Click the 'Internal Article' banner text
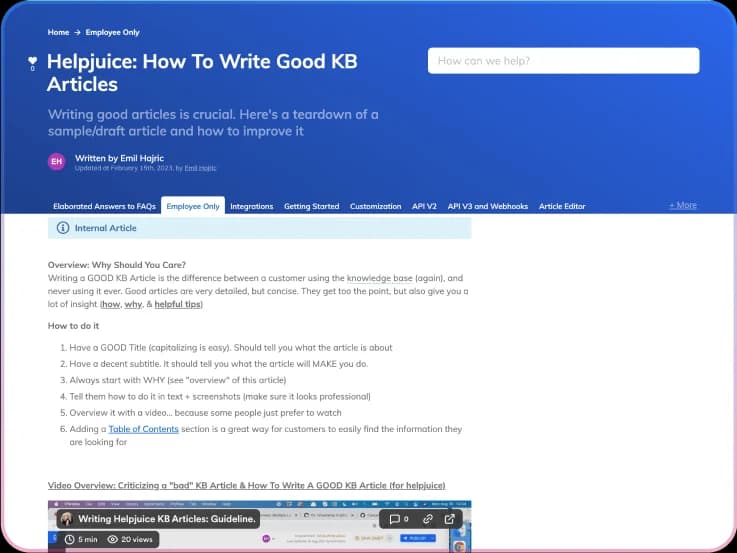 [106, 228]
